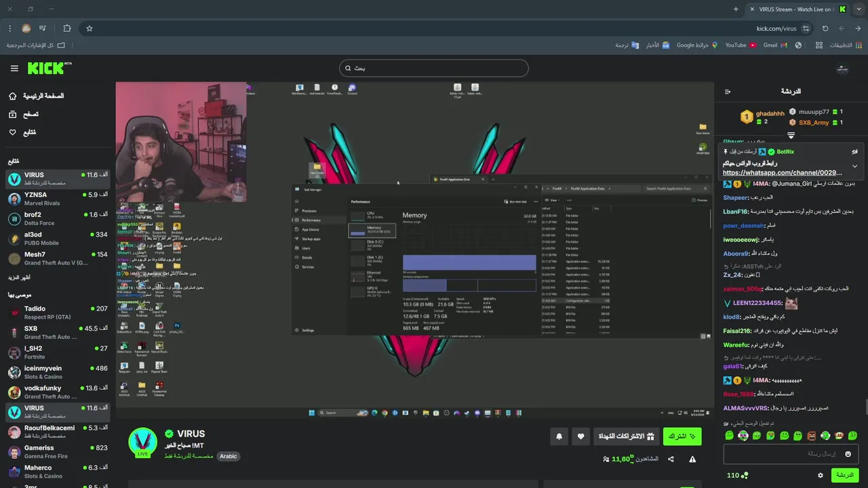Open Following in sidebar
The height and width of the screenshot is (488, 868).
(22, 132)
